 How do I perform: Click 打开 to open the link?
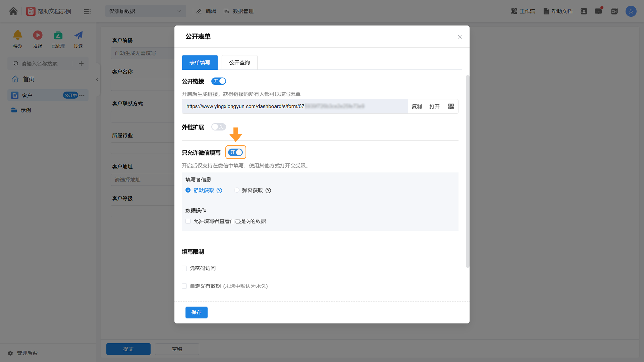click(x=435, y=107)
